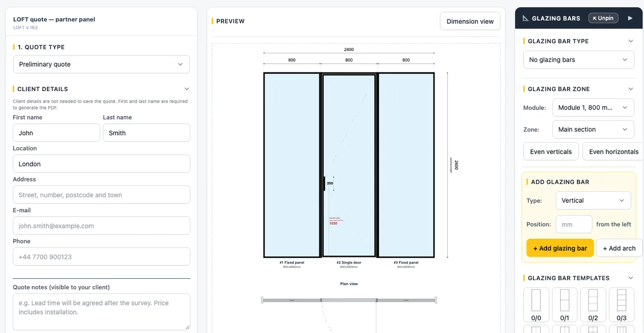Select the door handle in the preview
Image resolution: width=644 pixels, height=333 pixels.
pyautogui.click(x=324, y=183)
